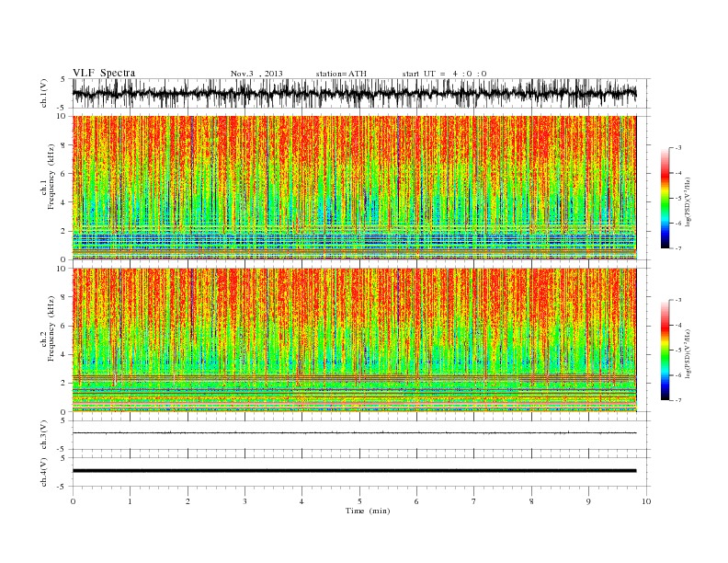The height and width of the screenshot is (563, 728).
Task: Click the ch.1 color bar's log(PSD) label
Action: [688, 201]
